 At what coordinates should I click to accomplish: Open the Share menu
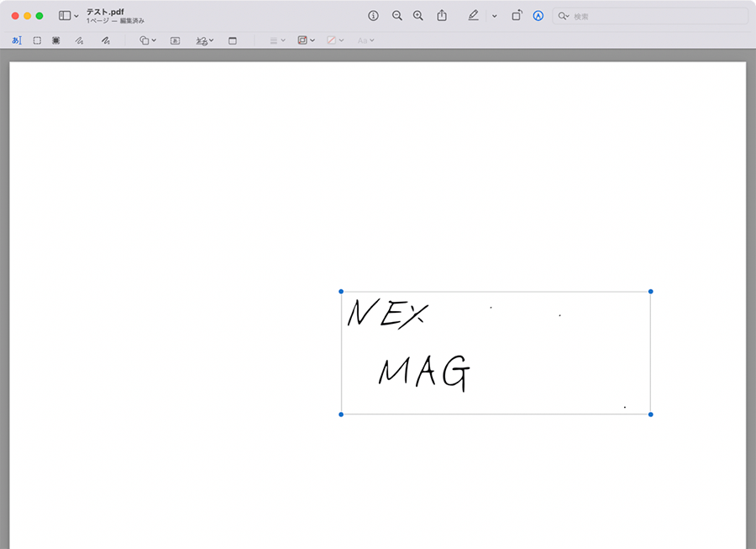click(442, 16)
